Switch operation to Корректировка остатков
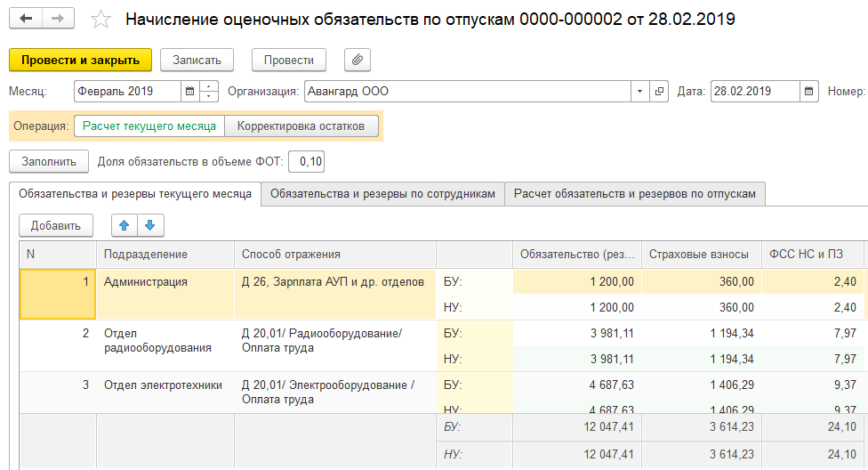868x470 pixels. click(x=301, y=126)
